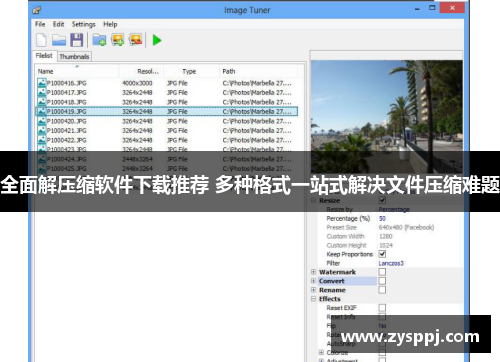The width and height of the screenshot is (500, 362).
Task: Enable the Watermark checkbox
Action: tap(382, 272)
